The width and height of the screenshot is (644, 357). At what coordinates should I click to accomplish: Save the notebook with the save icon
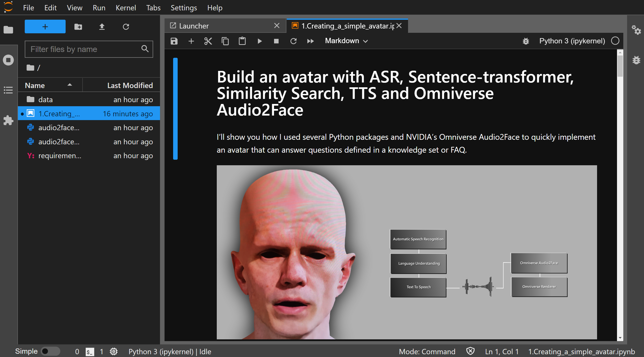(174, 41)
